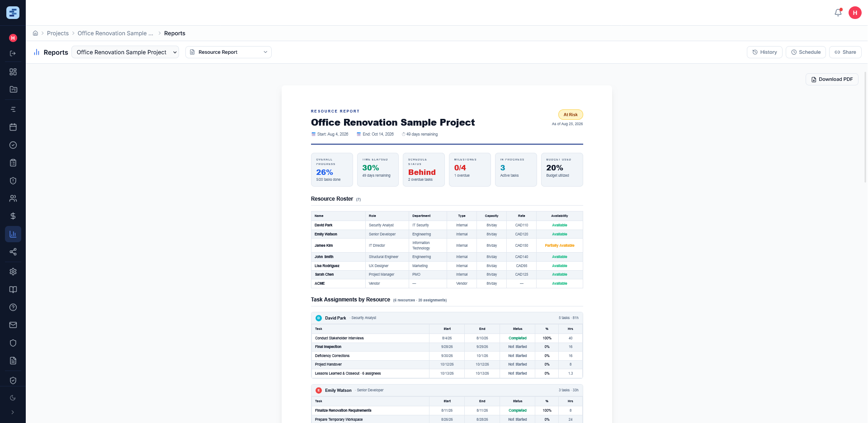
Task: Click James Kim in resource roster
Action: (x=324, y=245)
